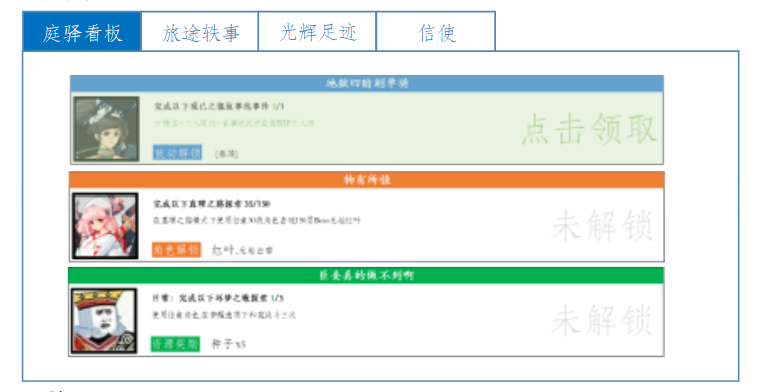Click the bracketed label beside 被动解锁
The height and width of the screenshot is (392, 757).
pos(226,154)
